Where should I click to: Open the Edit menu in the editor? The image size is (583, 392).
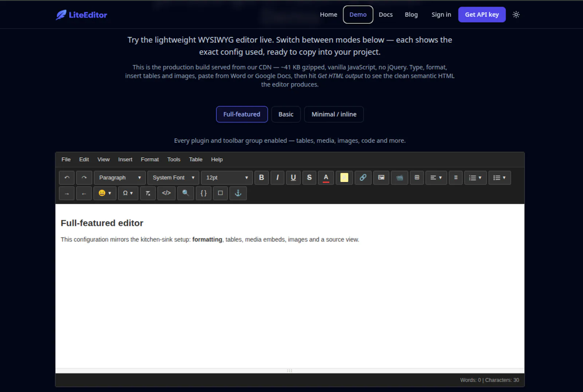(84, 160)
